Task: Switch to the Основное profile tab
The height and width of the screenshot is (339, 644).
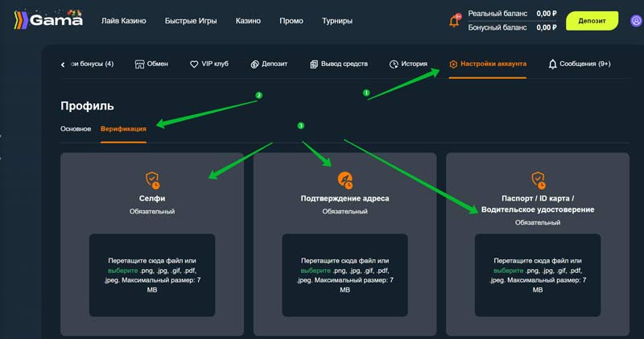Action: pyautogui.click(x=76, y=129)
